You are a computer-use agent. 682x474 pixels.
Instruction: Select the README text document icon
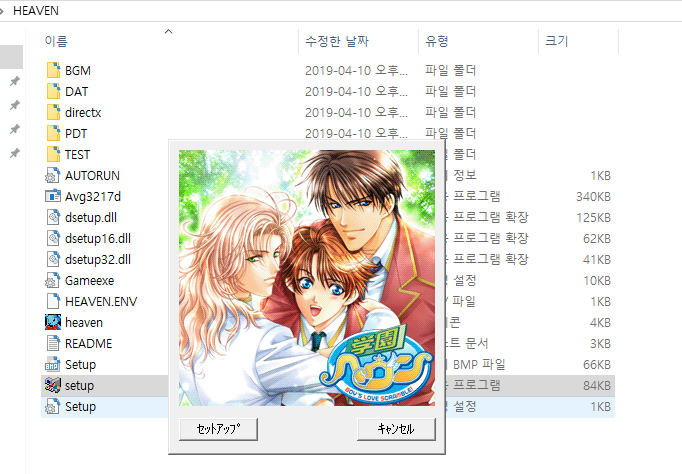pos(53,344)
